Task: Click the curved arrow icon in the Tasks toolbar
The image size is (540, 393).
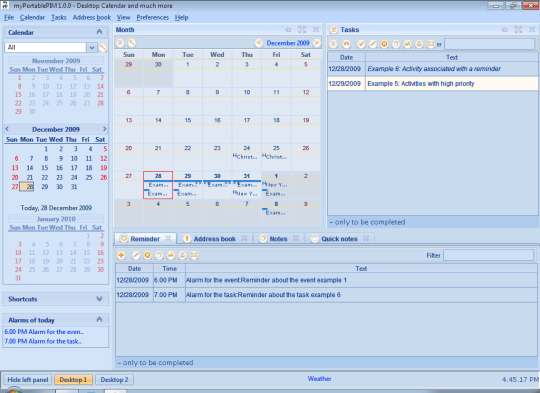Action: (x=346, y=44)
